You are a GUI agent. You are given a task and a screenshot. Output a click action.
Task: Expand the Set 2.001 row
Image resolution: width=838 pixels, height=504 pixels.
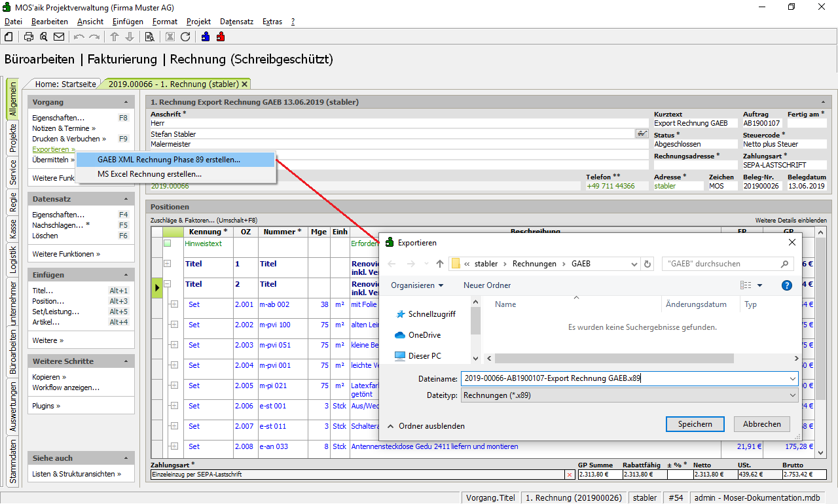pyautogui.click(x=174, y=304)
